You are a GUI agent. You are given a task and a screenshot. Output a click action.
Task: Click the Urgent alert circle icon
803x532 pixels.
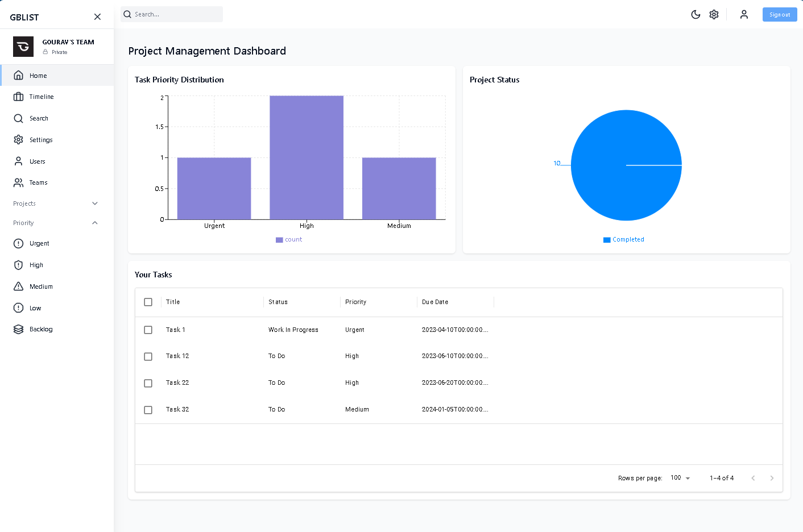(x=18, y=243)
